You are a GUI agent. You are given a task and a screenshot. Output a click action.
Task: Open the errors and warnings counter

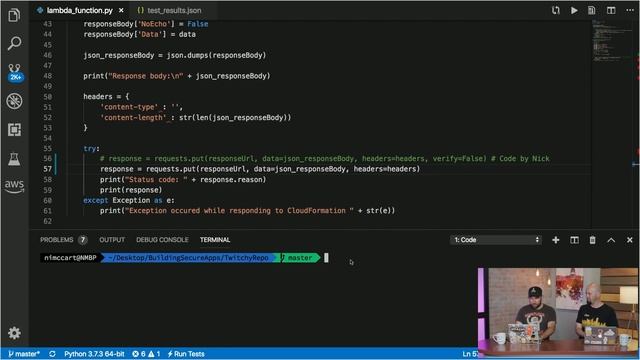tap(146, 354)
